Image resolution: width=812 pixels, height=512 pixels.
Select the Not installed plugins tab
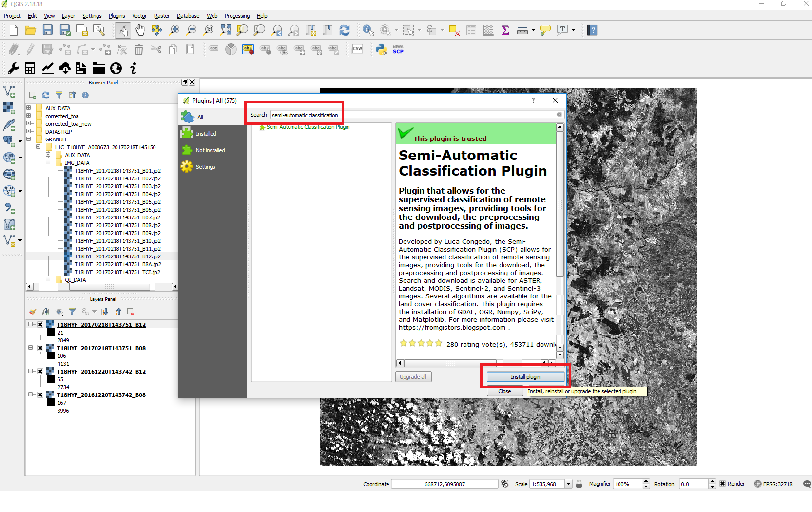[x=210, y=150]
